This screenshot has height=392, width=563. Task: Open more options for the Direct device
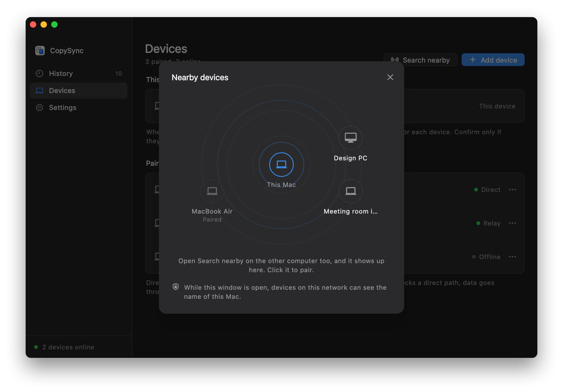point(512,190)
